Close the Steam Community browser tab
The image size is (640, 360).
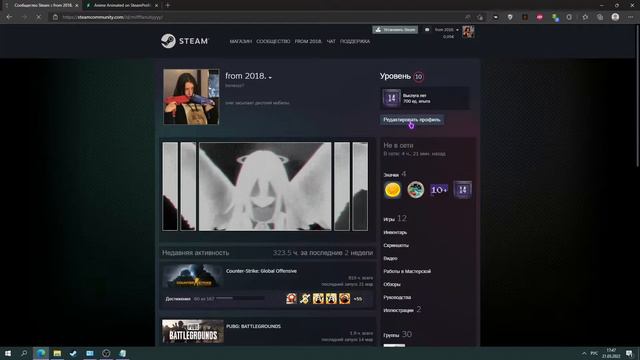click(76, 5)
